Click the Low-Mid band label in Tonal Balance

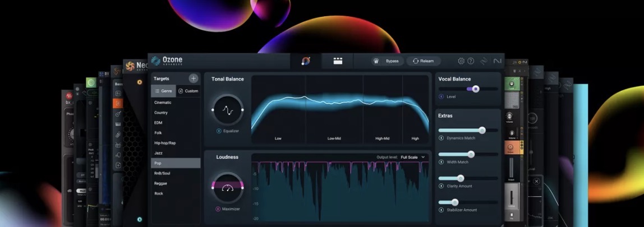click(334, 138)
